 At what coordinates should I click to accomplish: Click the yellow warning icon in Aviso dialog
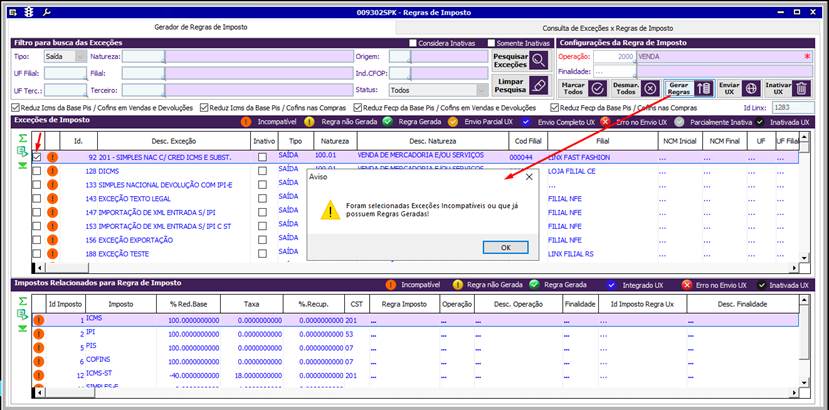pyautogui.click(x=330, y=210)
